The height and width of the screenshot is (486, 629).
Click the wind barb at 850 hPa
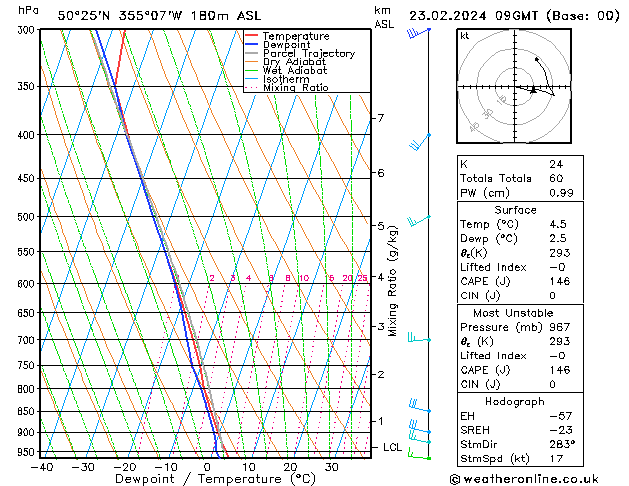420,405
